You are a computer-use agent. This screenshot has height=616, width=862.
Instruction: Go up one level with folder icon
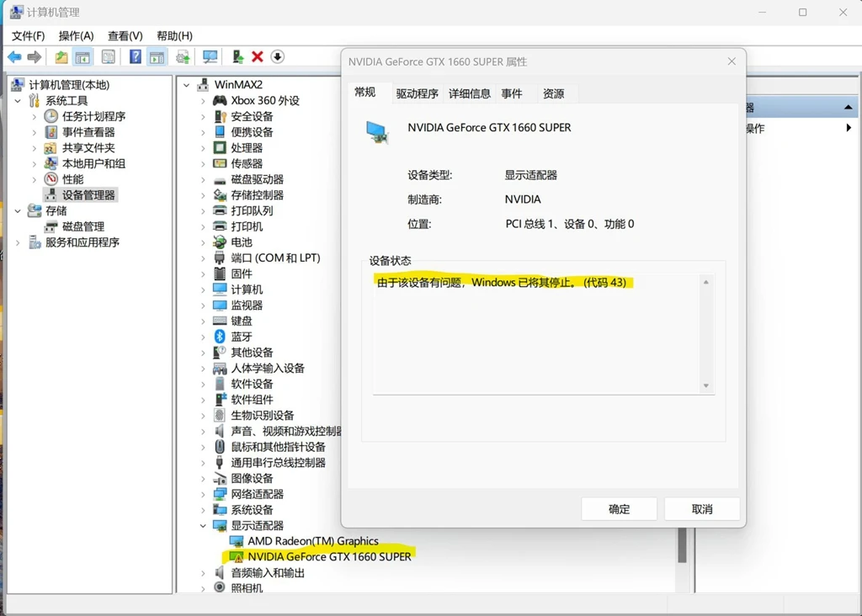[61, 56]
